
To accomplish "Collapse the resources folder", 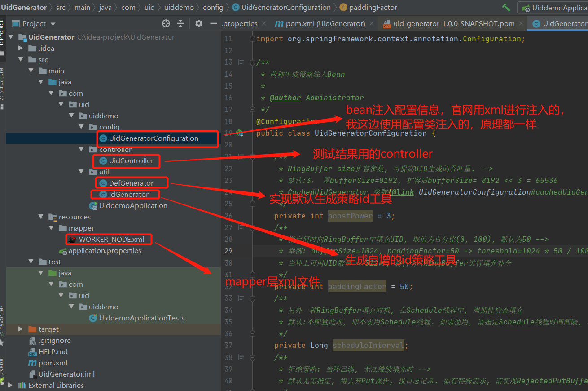I will [x=41, y=217].
